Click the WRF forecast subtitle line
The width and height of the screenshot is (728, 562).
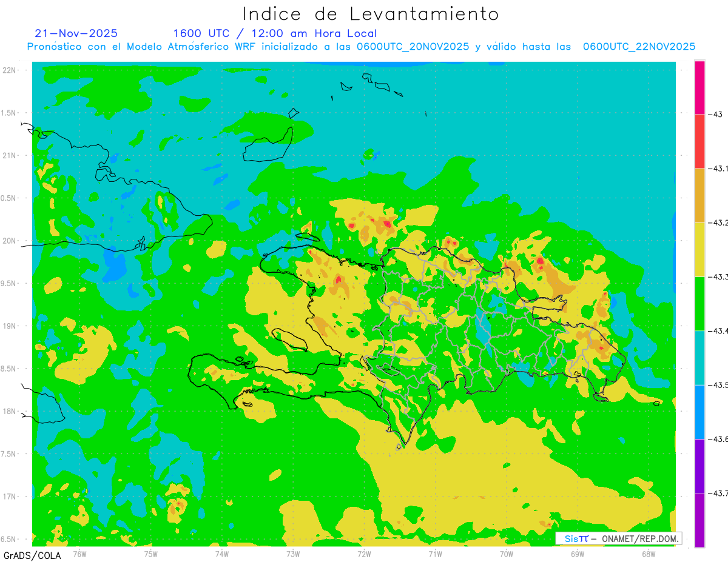pyautogui.click(x=361, y=47)
